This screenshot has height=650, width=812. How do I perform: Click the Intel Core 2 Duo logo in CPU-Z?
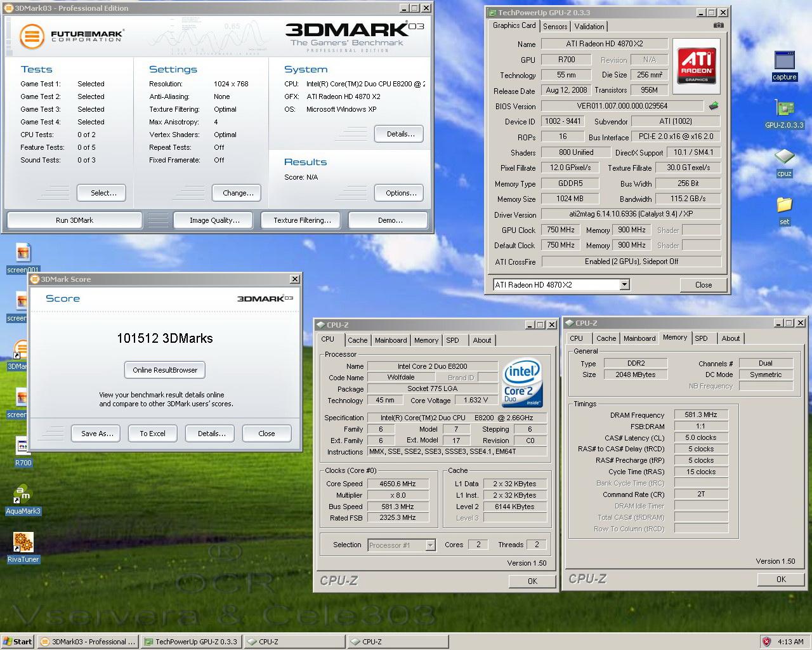tap(521, 384)
